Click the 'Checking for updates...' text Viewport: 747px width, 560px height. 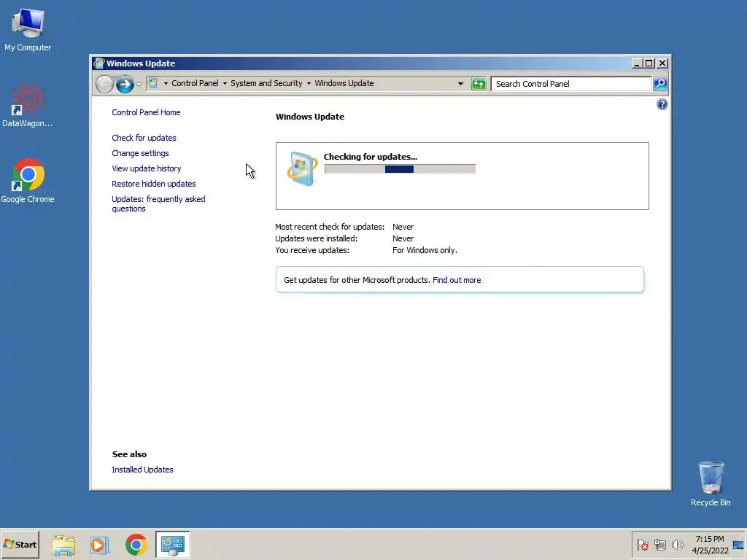(x=370, y=157)
